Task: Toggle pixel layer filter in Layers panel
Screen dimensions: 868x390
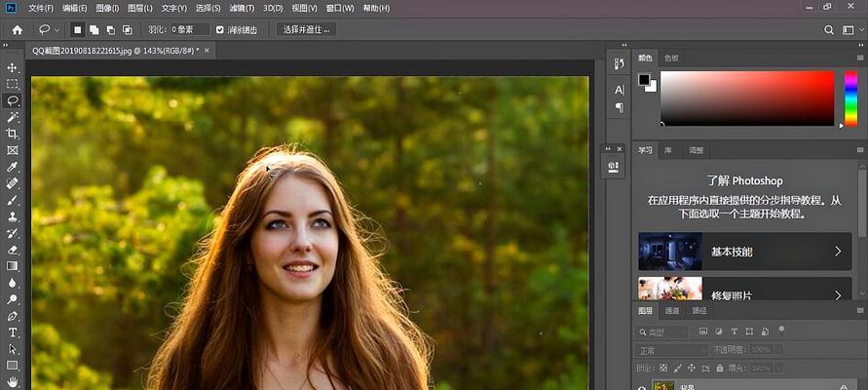Action: [703, 331]
